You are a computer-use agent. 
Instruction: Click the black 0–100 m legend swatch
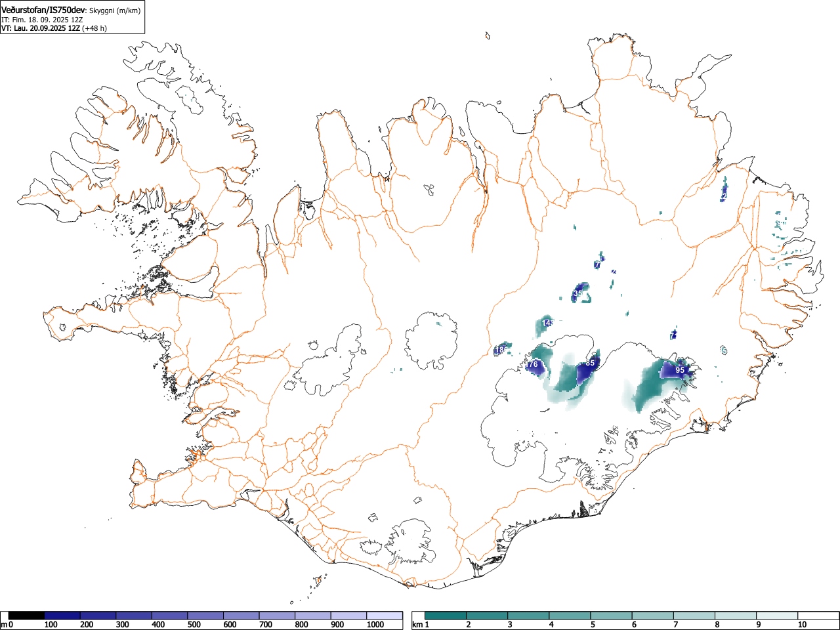coord(26,616)
